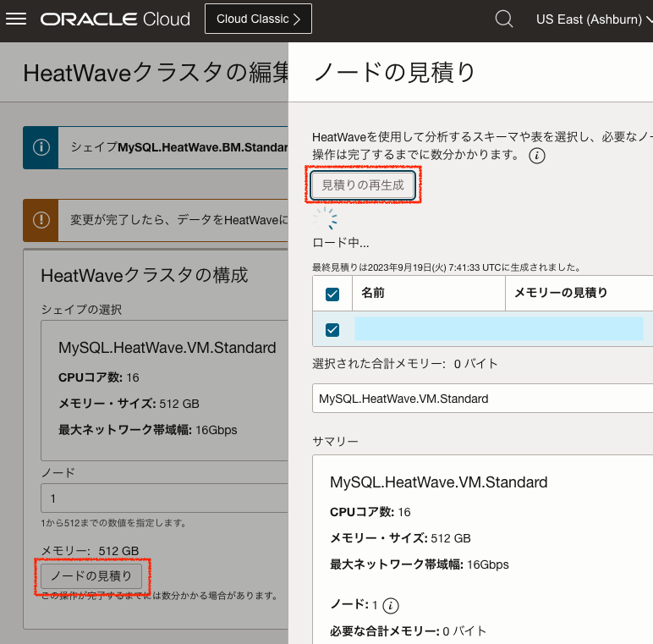Click サマリー heading
This screenshot has width=653, height=644.
coord(335,442)
